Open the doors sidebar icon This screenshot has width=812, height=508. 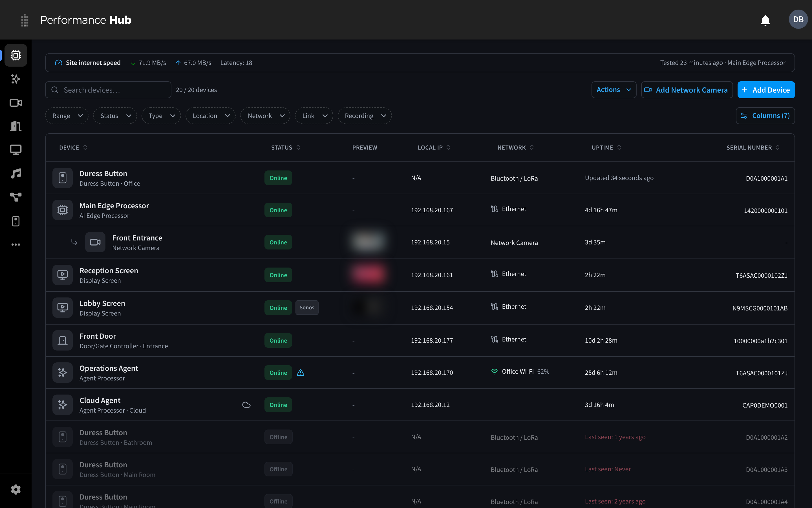click(x=16, y=126)
